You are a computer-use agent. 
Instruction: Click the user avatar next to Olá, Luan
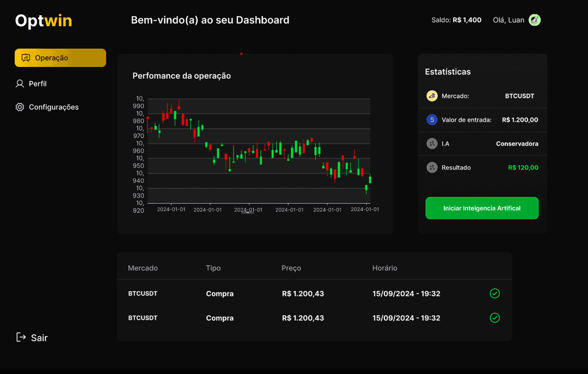click(535, 20)
